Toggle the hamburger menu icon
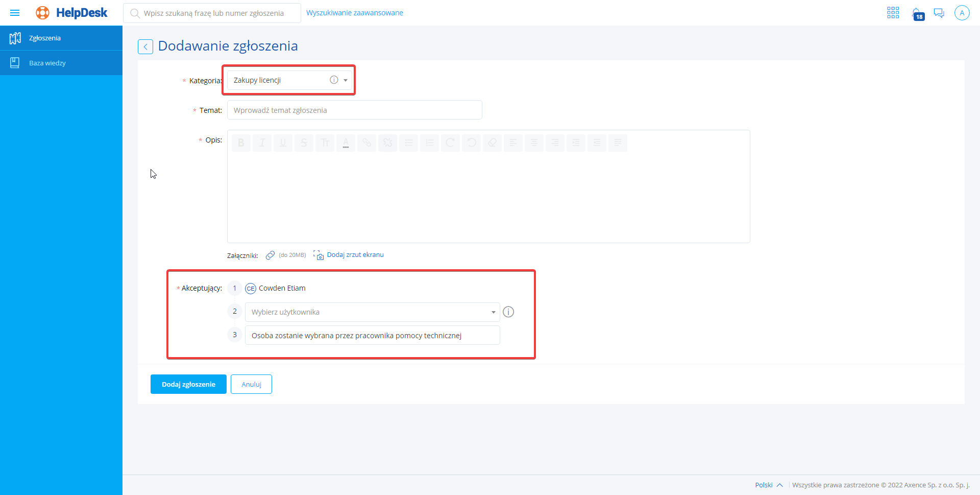This screenshot has height=495, width=980. [x=15, y=13]
